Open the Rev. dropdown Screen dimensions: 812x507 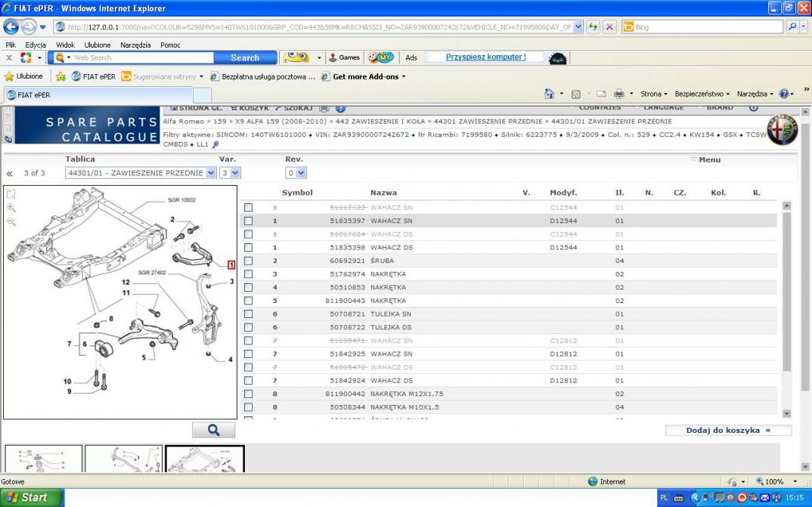click(x=296, y=173)
